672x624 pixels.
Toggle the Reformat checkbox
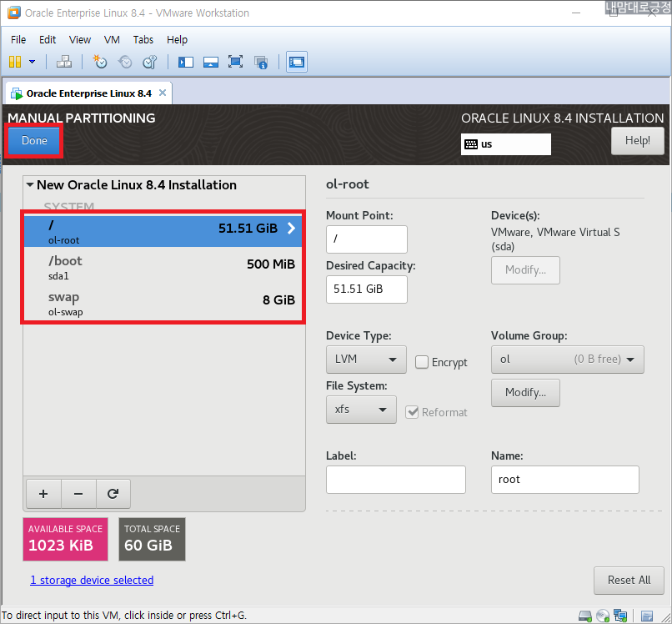coord(412,413)
